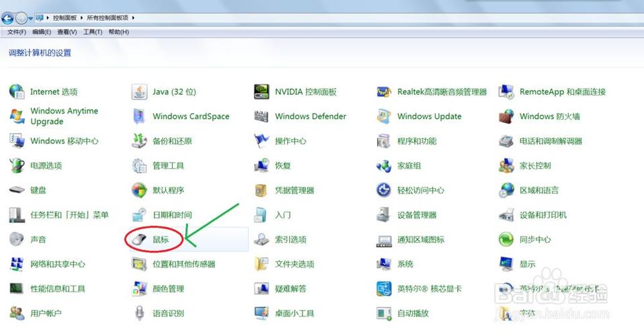Open NVIDIA 控制面板 icon
The image size is (644, 336).
click(261, 91)
